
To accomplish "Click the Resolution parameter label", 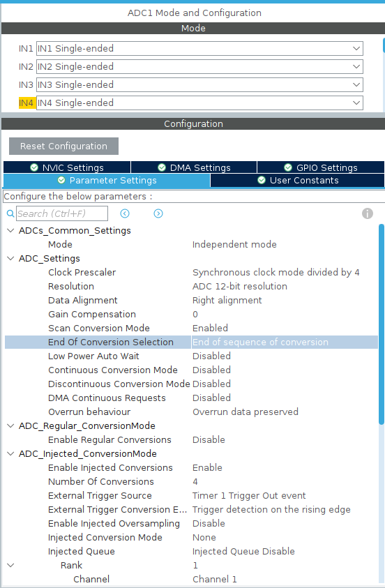I will 71,287.
